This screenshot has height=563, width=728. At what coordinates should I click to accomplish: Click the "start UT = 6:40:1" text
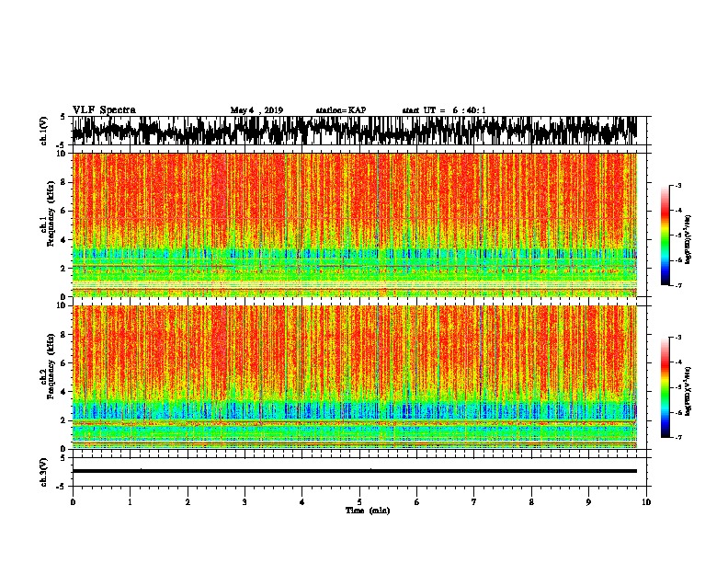[x=444, y=110]
